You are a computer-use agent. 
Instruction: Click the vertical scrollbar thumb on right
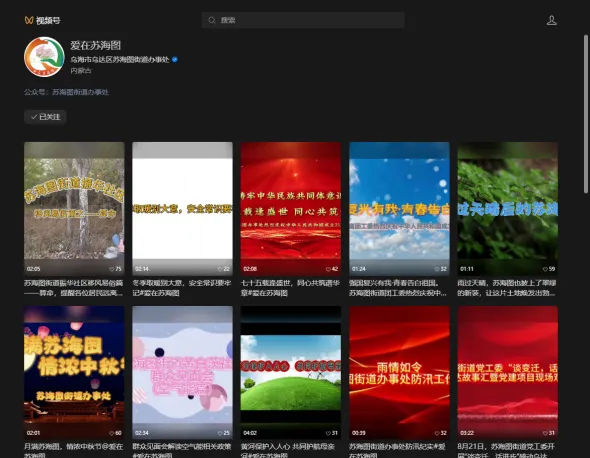click(586, 114)
